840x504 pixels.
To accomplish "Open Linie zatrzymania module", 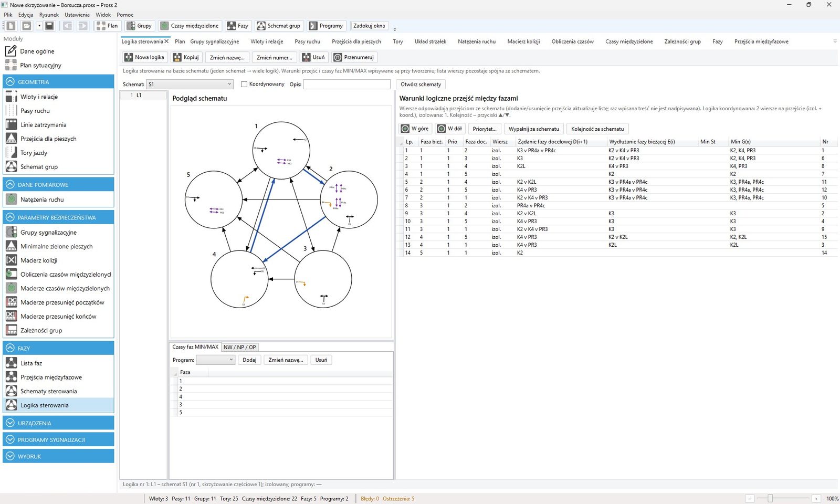I will pyautogui.click(x=43, y=124).
